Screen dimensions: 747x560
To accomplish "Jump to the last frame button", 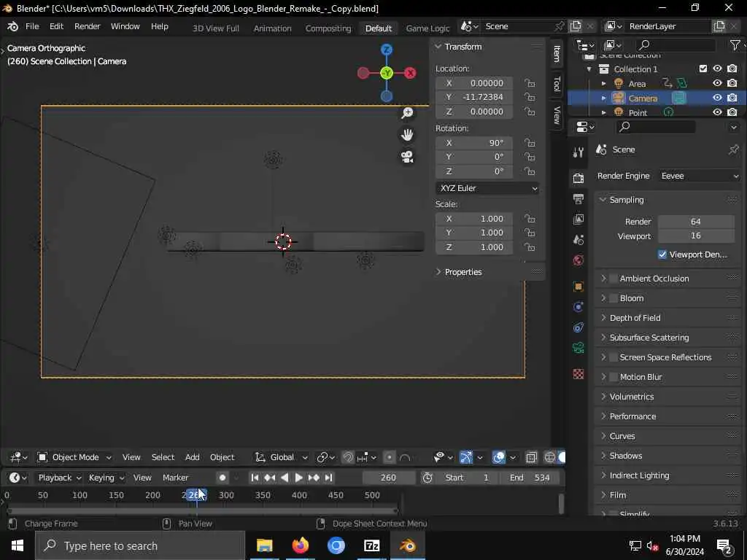I will pos(329,478).
